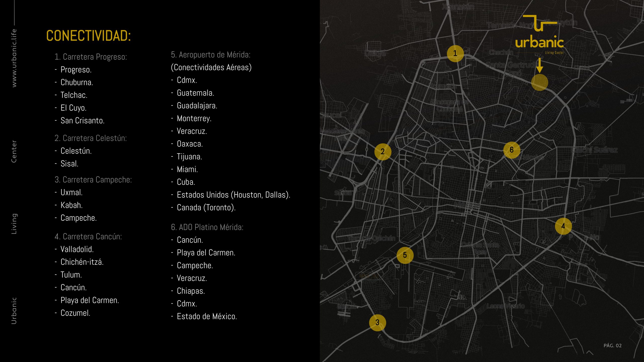Select the Carretera Celestún heading
The width and height of the screenshot is (644, 362).
(x=91, y=138)
